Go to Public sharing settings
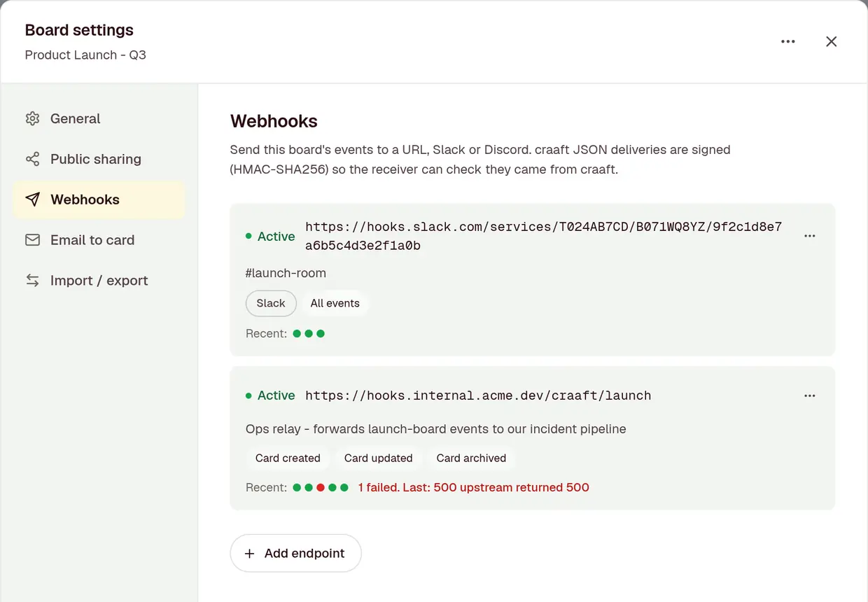Viewport: 868px width, 602px height. pos(99,160)
